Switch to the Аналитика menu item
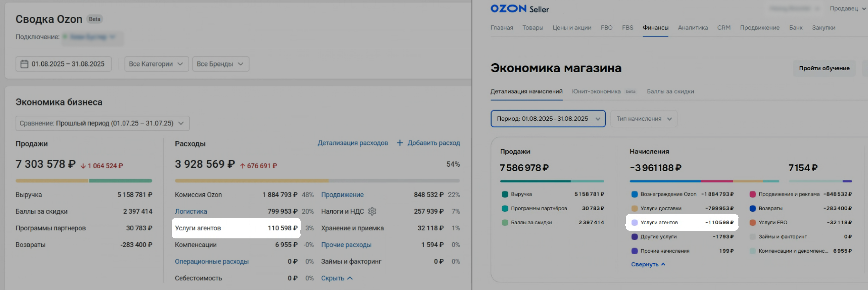Viewport: 868px width, 290px height. 692,28
